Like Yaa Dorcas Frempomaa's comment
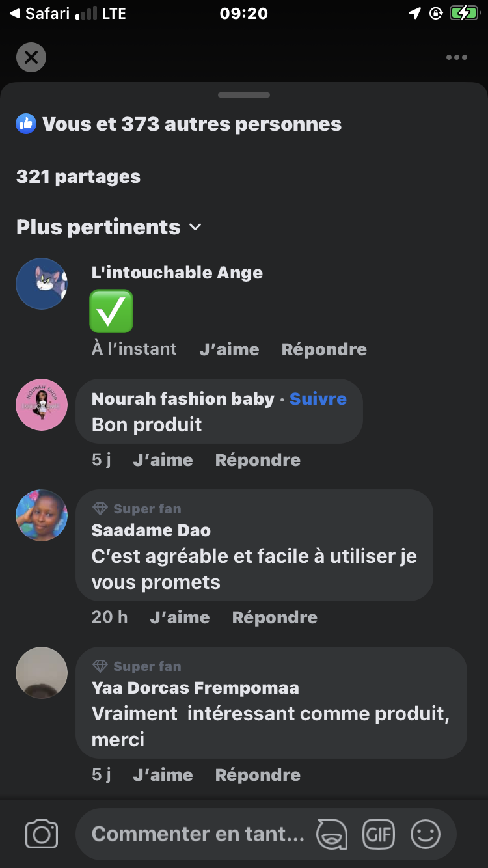The image size is (488, 868). [163, 775]
